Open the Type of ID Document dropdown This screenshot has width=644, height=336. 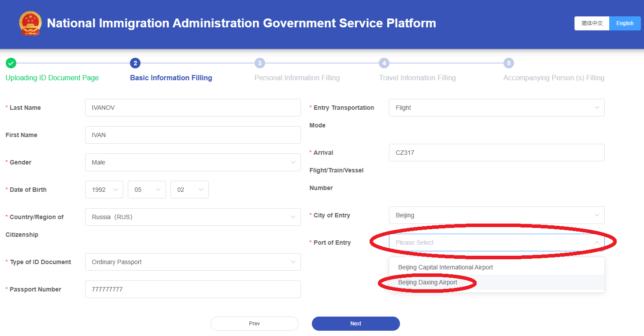(192, 262)
